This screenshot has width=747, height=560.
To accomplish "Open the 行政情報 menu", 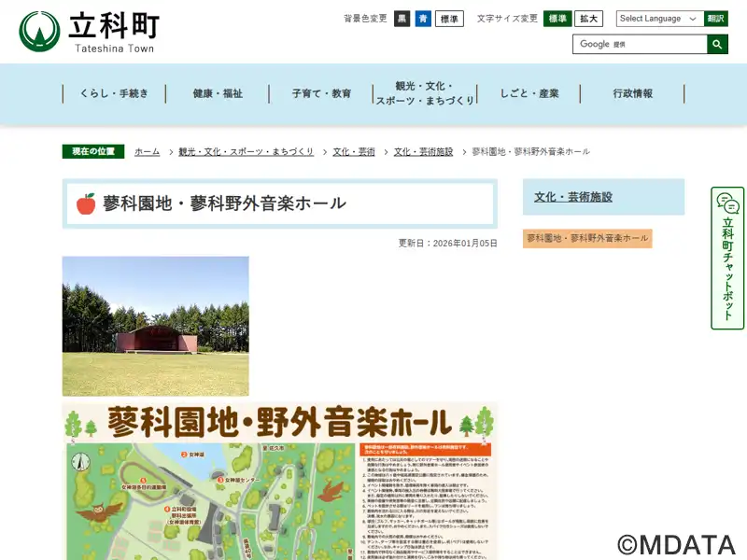I will [633, 93].
